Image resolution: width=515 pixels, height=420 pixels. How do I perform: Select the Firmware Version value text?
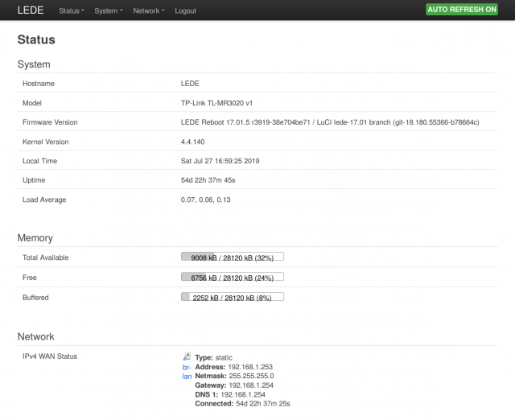coord(330,122)
